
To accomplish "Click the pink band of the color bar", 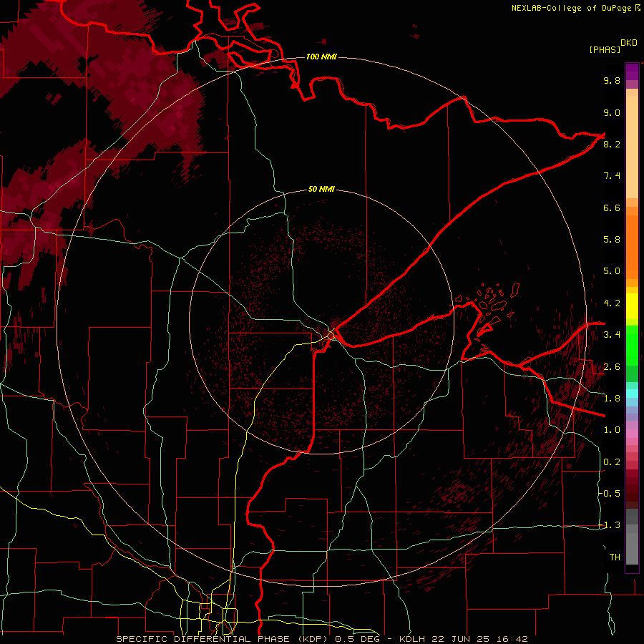I will coord(632,434).
